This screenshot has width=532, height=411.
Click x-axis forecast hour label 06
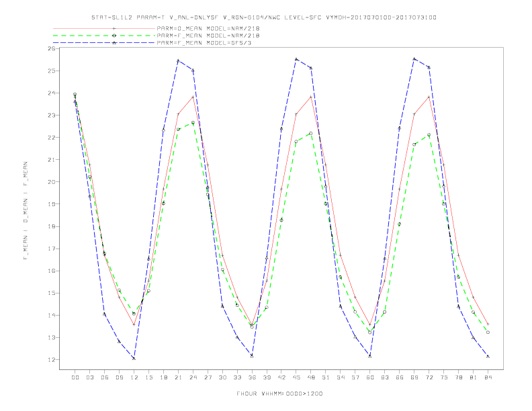(x=105, y=377)
